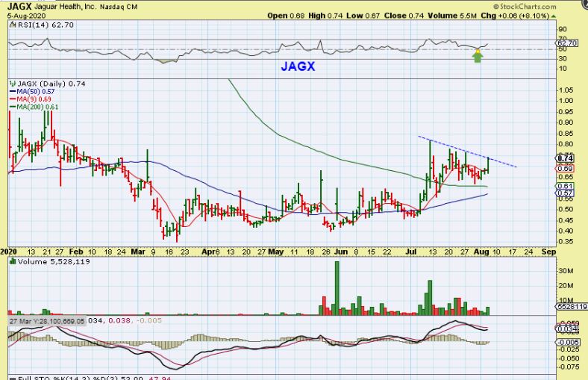Click the Mar month label on date axis
Screen dimensions: 588x380
pos(138,252)
